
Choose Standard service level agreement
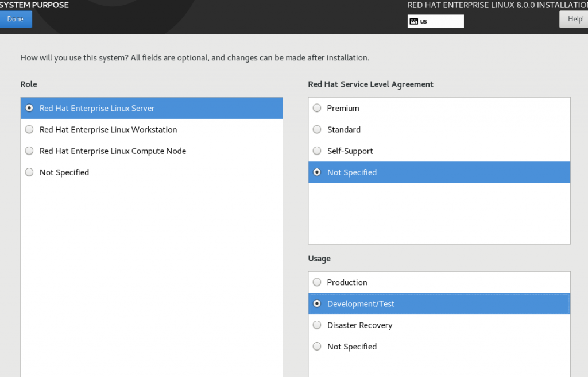[343, 130]
